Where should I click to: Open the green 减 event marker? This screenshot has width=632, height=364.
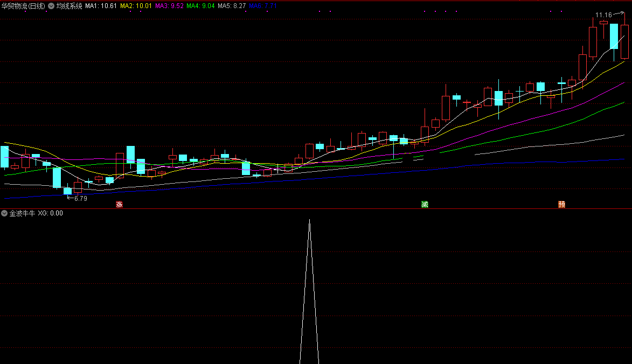(x=425, y=204)
